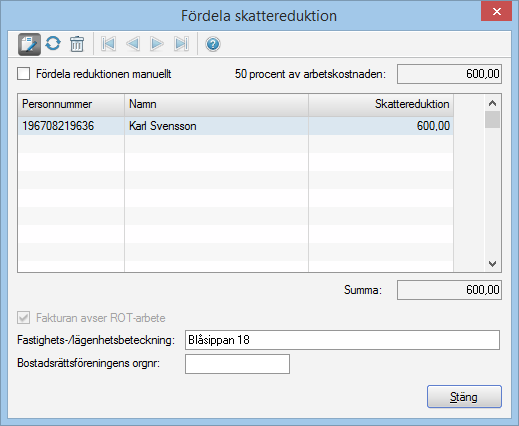Click the scrollbar thumb in the table
The image size is (519, 426).
(x=492, y=120)
